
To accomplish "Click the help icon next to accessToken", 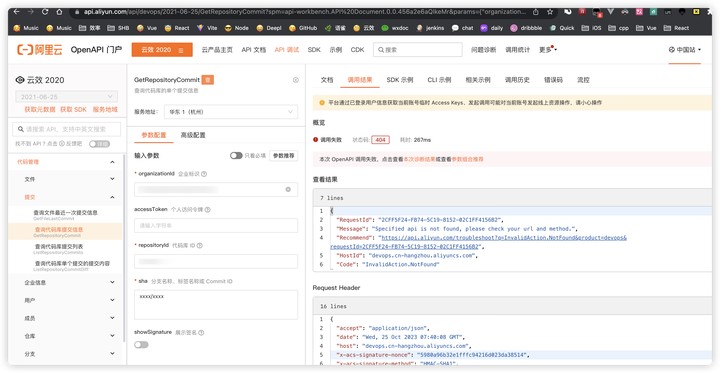I will 208,209.
